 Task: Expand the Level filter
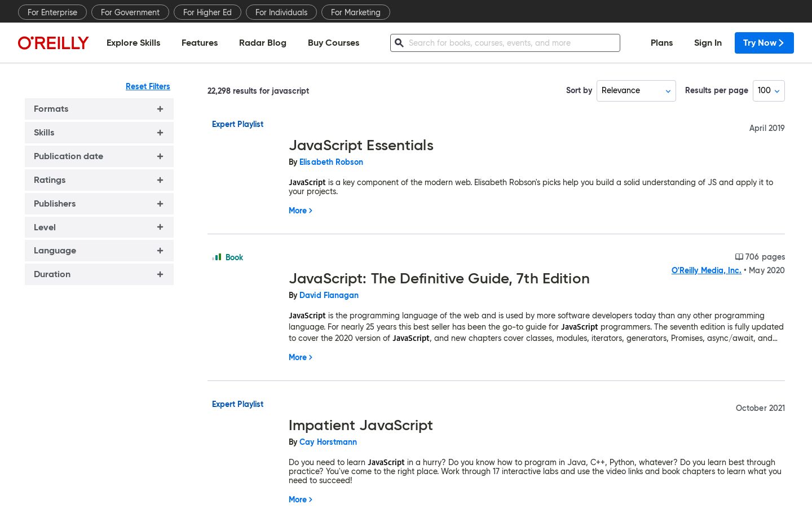[x=99, y=227]
